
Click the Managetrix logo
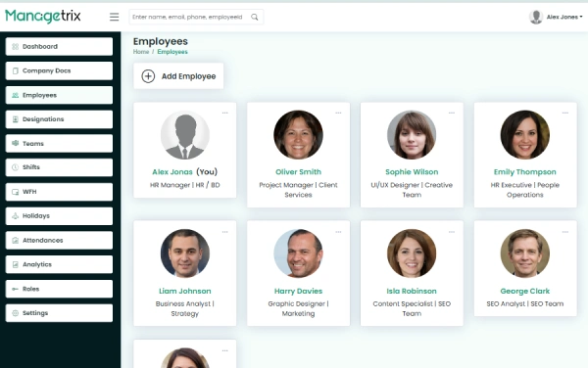point(43,16)
